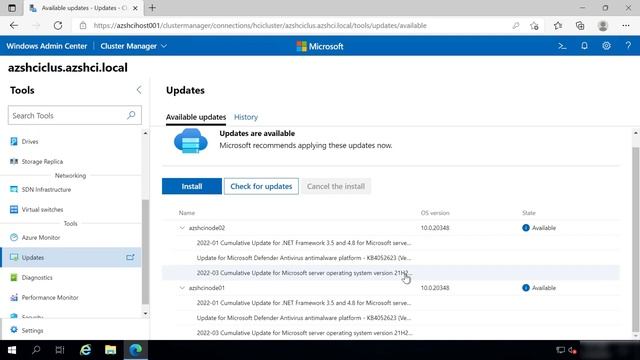Click the Name column header
The height and width of the screenshot is (360, 640).
click(x=187, y=213)
